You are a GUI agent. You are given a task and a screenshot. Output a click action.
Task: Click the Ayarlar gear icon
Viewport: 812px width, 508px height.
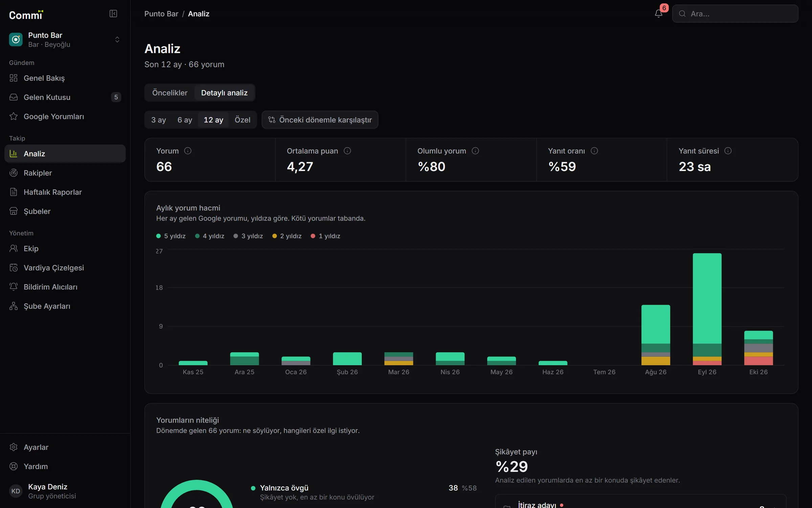(x=14, y=447)
